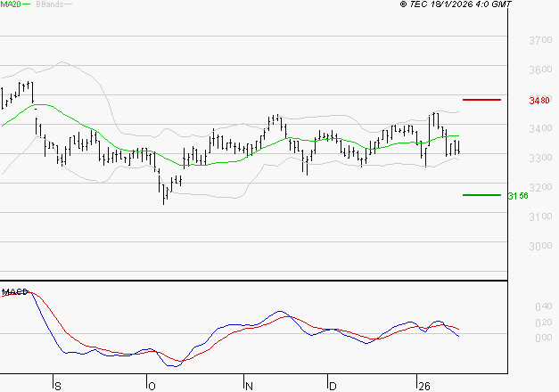The width and height of the screenshot is (559, 392).
Task: Click the green support level line
Action: click(481, 195)
